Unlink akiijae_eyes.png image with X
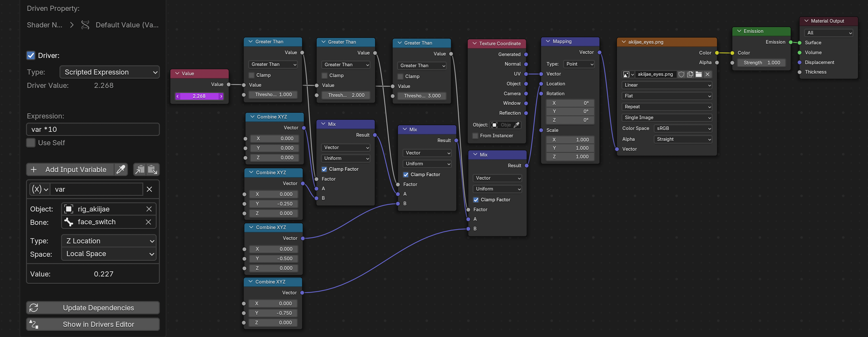 point(708,74)
